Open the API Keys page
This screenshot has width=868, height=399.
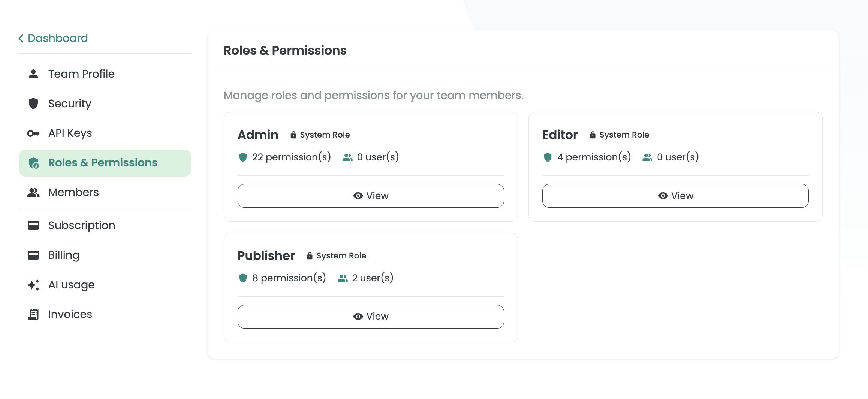click(105, 133)
